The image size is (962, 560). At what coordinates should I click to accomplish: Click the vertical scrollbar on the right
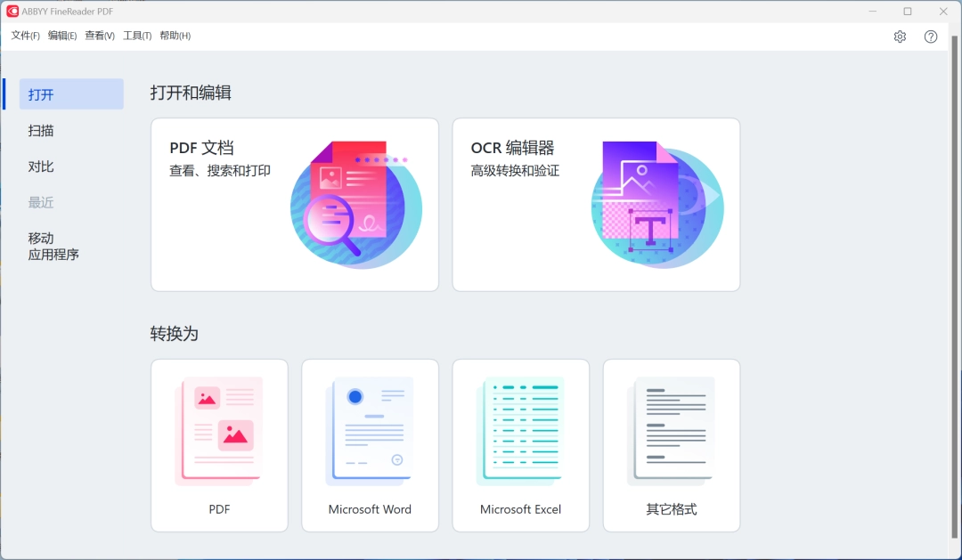pos(954,287)
